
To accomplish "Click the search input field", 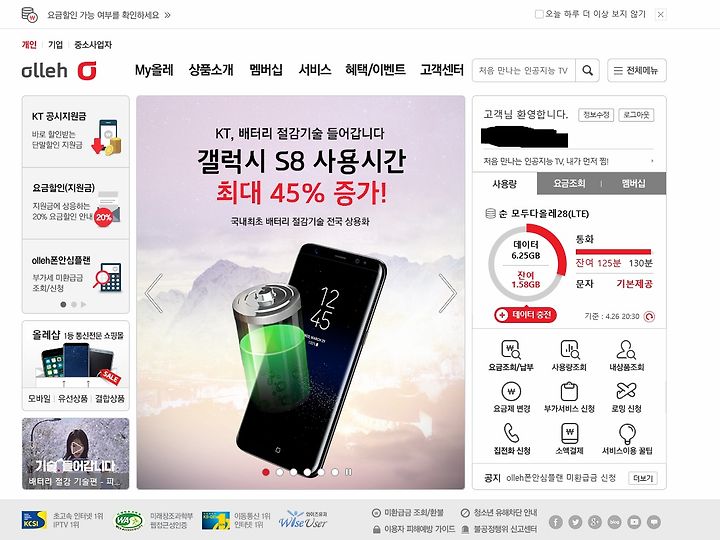I will coord(524,70).
